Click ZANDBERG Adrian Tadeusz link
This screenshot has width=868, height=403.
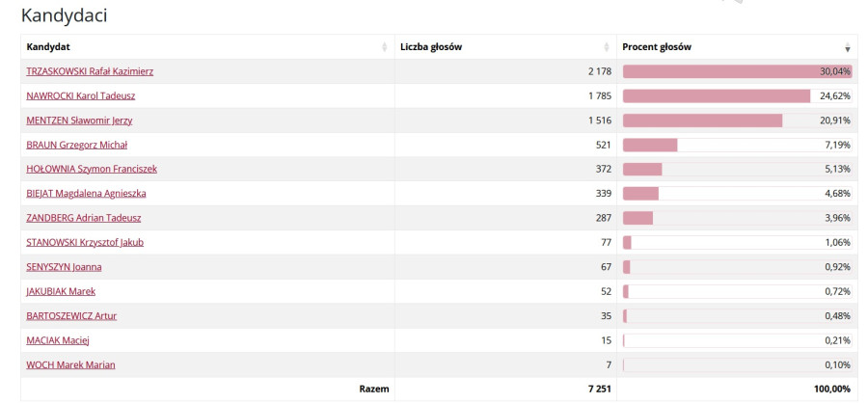[x=83, y=218]
